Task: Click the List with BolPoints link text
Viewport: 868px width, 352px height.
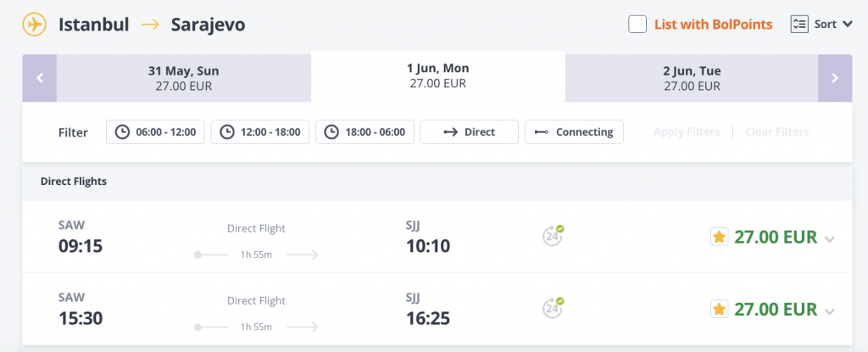Action: tap(713, 25)
